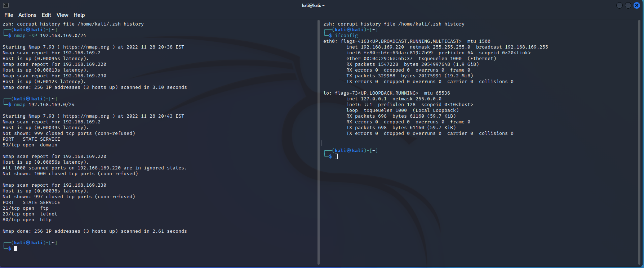644x268 pixels.
Task: Click 'loop txqueuelen 1000 (Local Loopback)' line
Action: point(403,110)
